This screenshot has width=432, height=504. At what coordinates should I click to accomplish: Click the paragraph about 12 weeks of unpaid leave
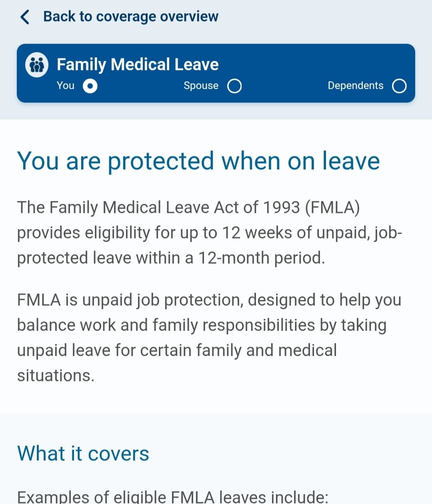(x=210, y=233)
